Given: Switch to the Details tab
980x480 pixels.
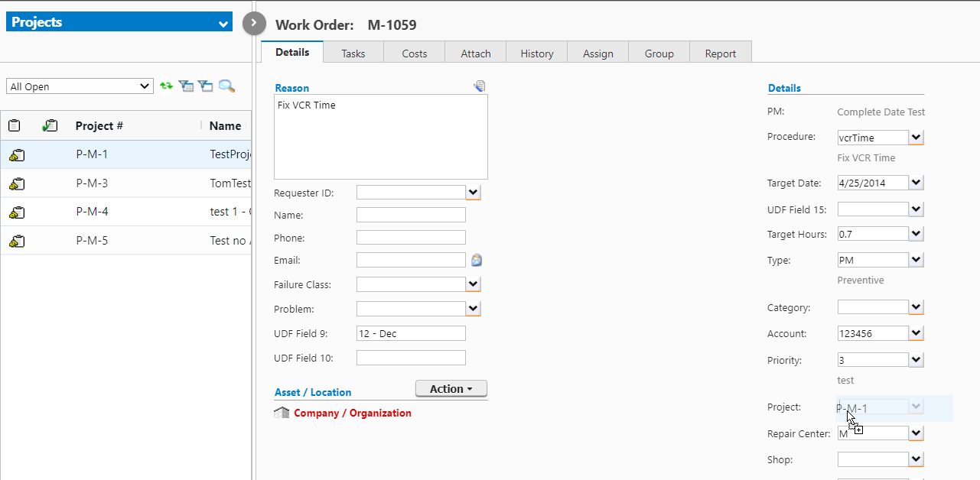Looking at the screenshot, I should (292, 52).
